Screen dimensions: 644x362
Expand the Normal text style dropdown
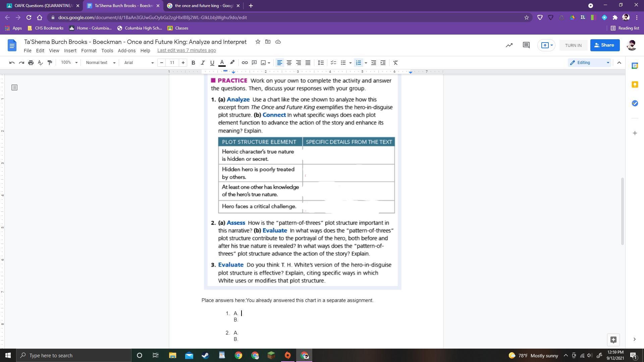tap(100, 63)
